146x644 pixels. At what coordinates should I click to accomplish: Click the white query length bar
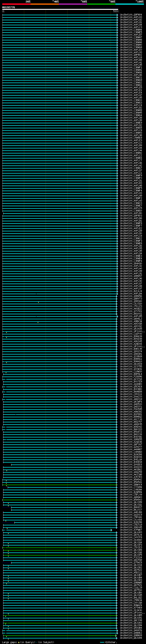[x=60, y=9]
